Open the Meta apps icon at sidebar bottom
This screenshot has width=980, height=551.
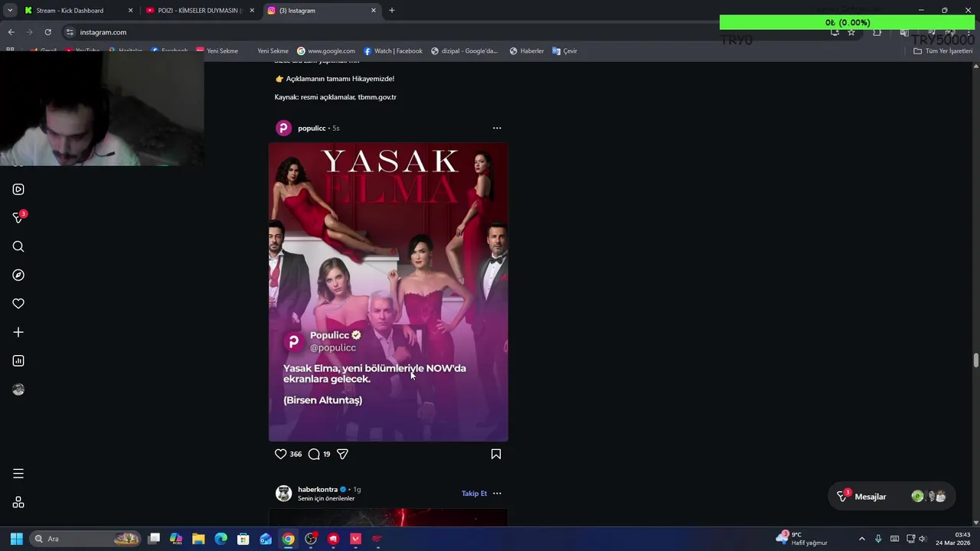(x=18, y=502)
